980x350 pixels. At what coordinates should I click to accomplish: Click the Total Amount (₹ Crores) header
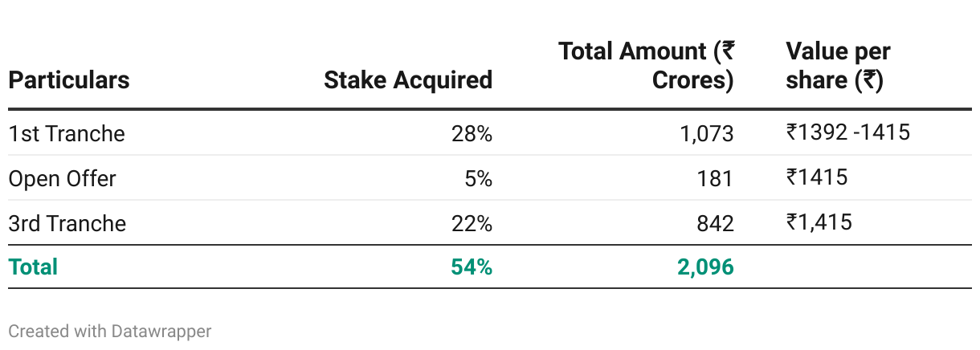pos(646,66)
